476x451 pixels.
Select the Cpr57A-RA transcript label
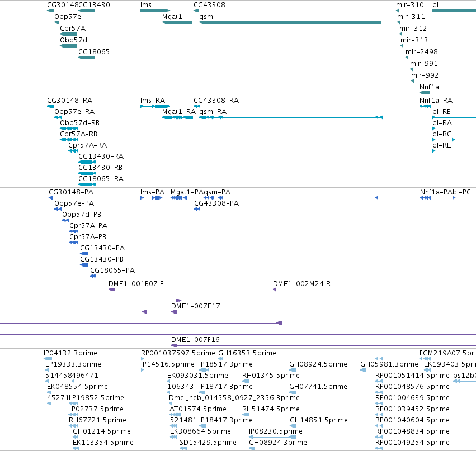point(88,145)
